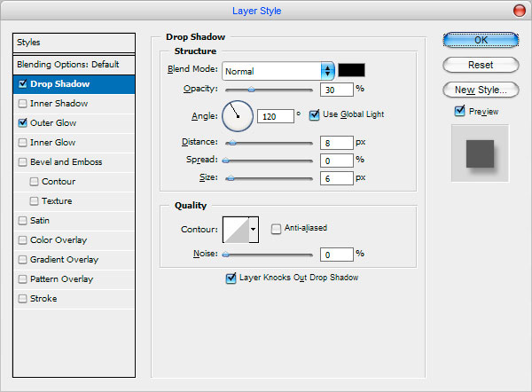
Task: Focus the Opacity value field
Action: pos(337,90)
